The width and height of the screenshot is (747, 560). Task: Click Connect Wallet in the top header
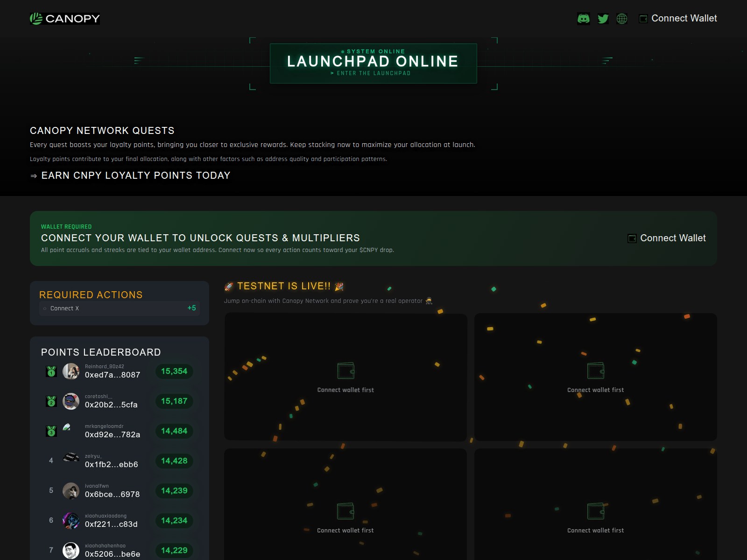678,19
